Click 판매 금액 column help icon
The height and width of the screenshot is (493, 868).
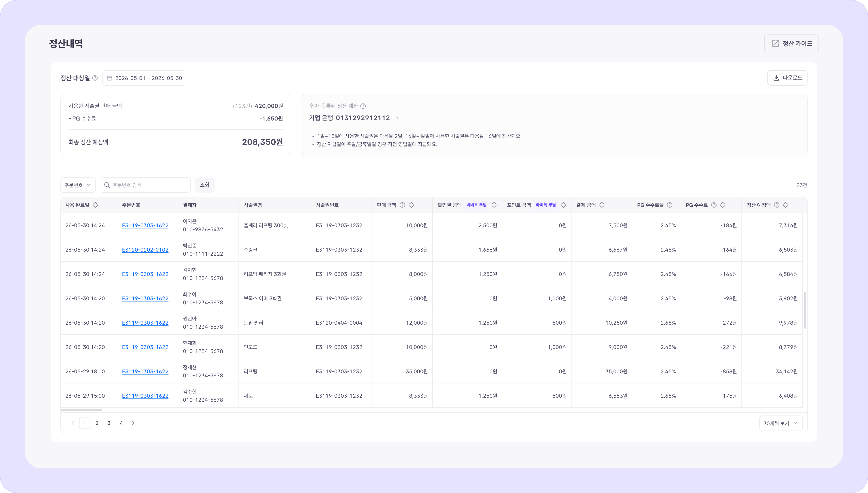click(402, 205)
